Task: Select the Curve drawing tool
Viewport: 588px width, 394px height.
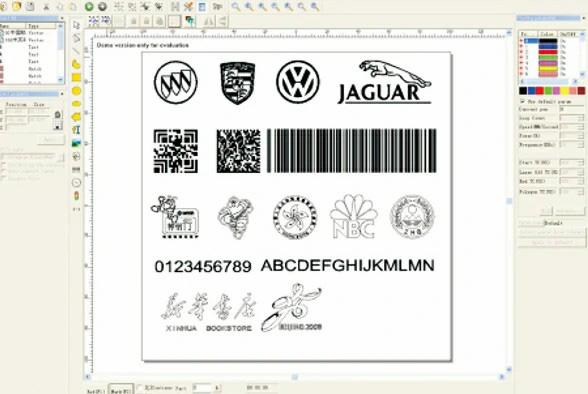Action: tap(76, 64)
